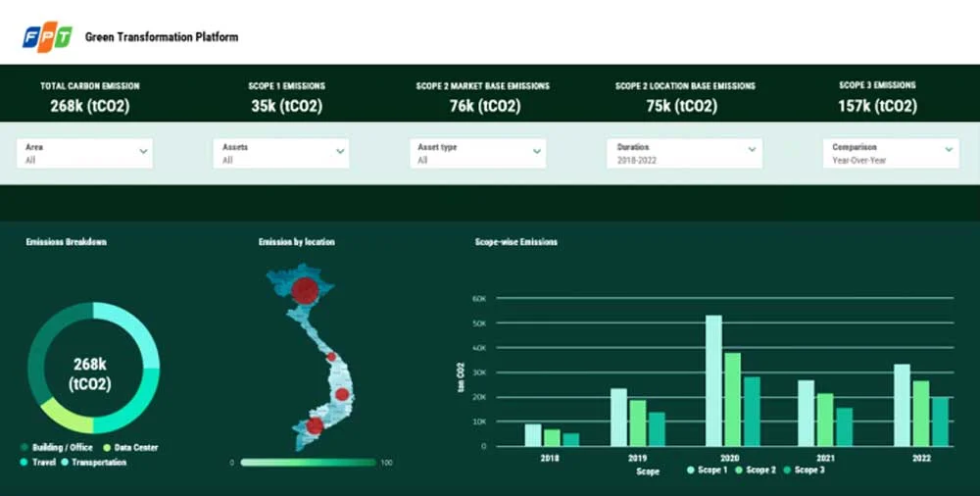Click the Emission by location heading
The width and height of the screenshot is (980, 496).
(x=297, y=242)
